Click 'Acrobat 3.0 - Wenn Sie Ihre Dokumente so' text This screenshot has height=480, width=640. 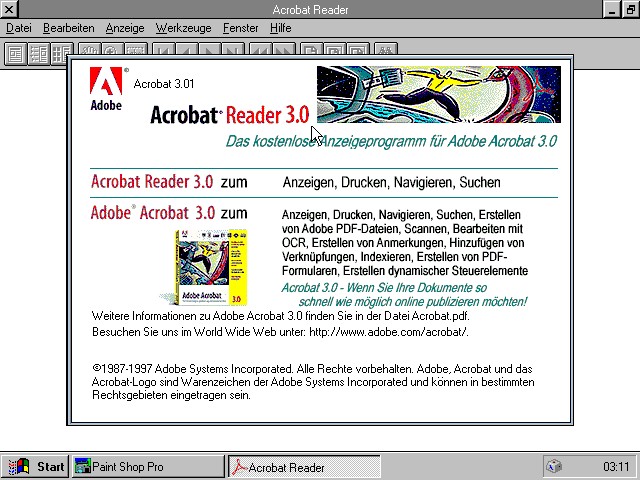(384, 288)
